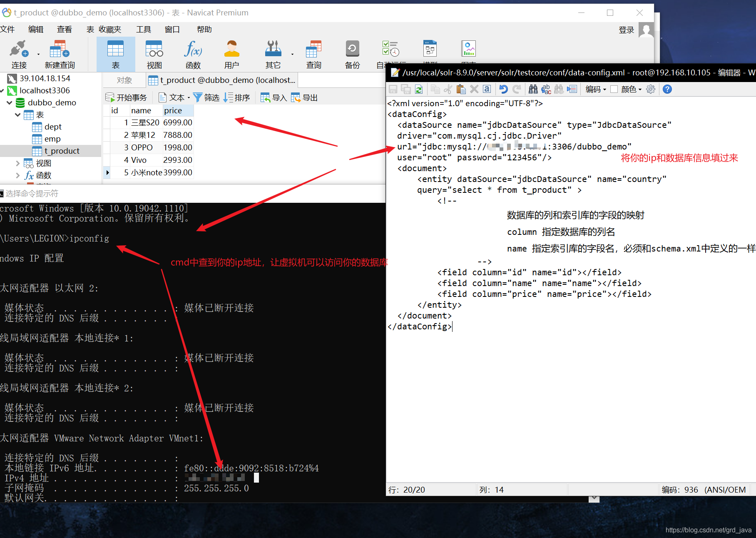
Task: Click the Delete X icon in the editor
Action: click(474, 89)
